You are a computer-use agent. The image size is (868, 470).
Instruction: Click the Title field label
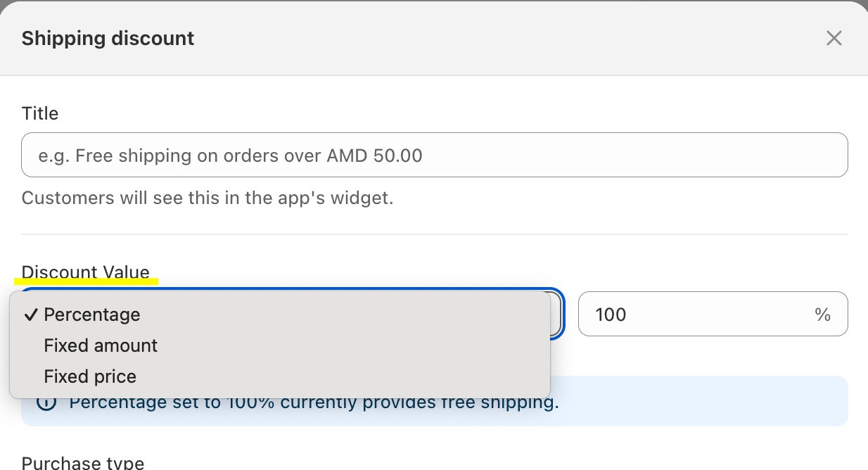pyautogui.click(x=40, y=113)
